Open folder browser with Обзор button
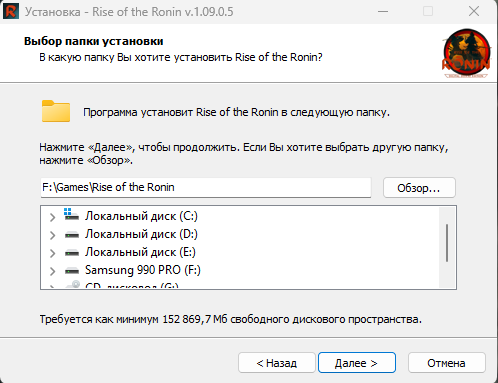This screenshot has height=383, width=498. (419, 188)
